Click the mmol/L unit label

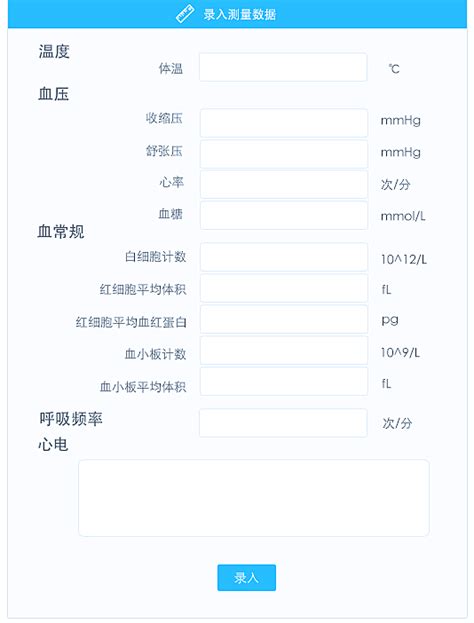click(403, 216)
